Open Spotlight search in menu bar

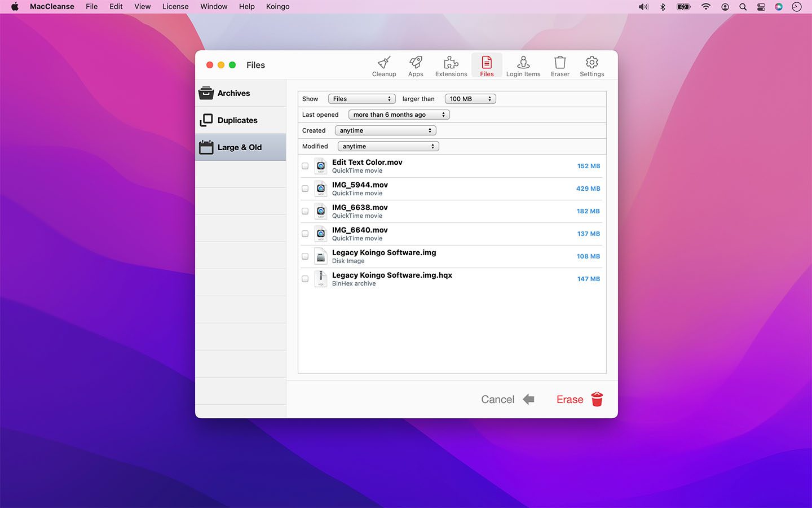pos(743,7)
